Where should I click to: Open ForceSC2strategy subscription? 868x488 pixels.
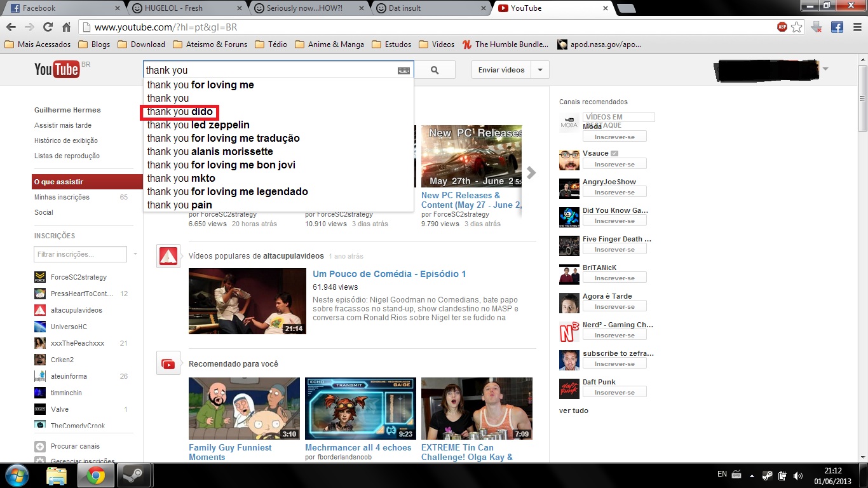point(79,277)
